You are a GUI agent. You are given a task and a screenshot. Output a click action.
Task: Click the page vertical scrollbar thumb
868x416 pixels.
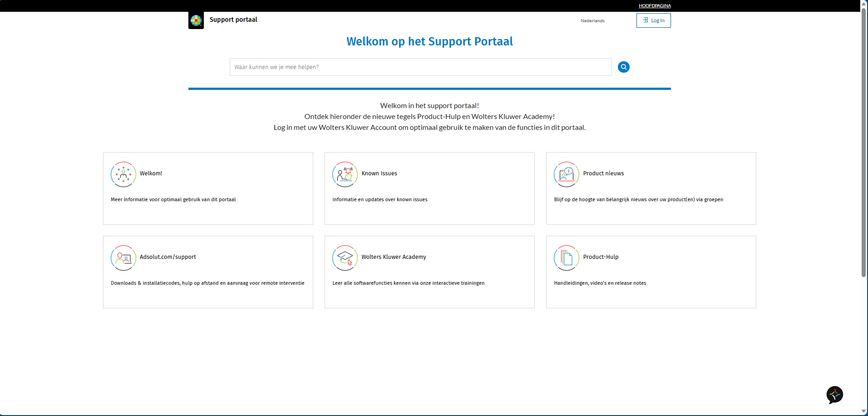tap(863, 142)
